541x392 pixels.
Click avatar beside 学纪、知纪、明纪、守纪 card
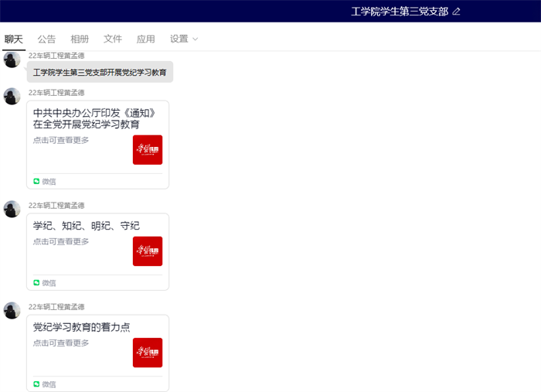[12, 209]
